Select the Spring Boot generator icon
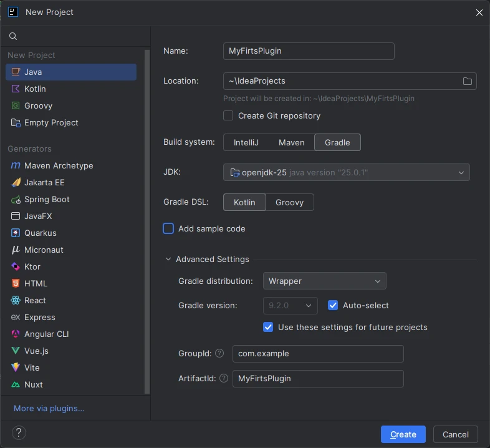Screen dimensions: 490x448 [16, 199]
